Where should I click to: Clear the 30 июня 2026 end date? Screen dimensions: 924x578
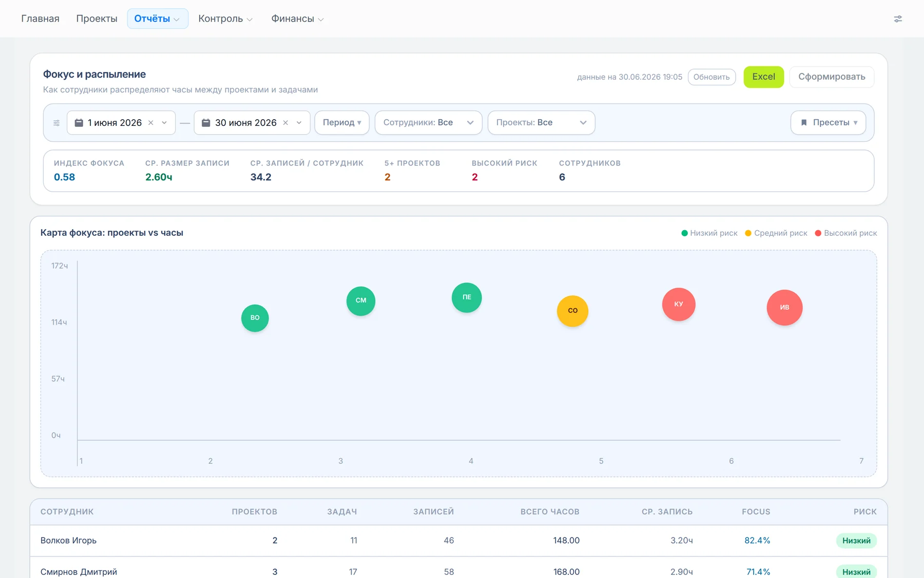click(285, 123)
